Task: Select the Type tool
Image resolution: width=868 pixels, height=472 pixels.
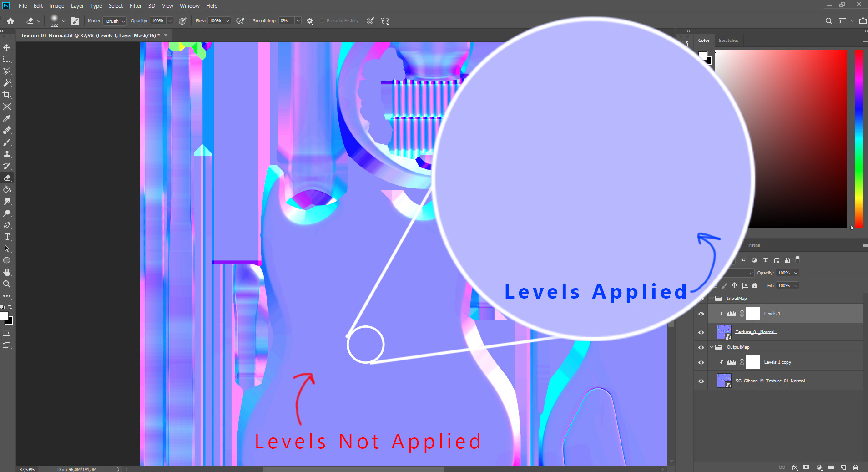Action: point(7,237)
